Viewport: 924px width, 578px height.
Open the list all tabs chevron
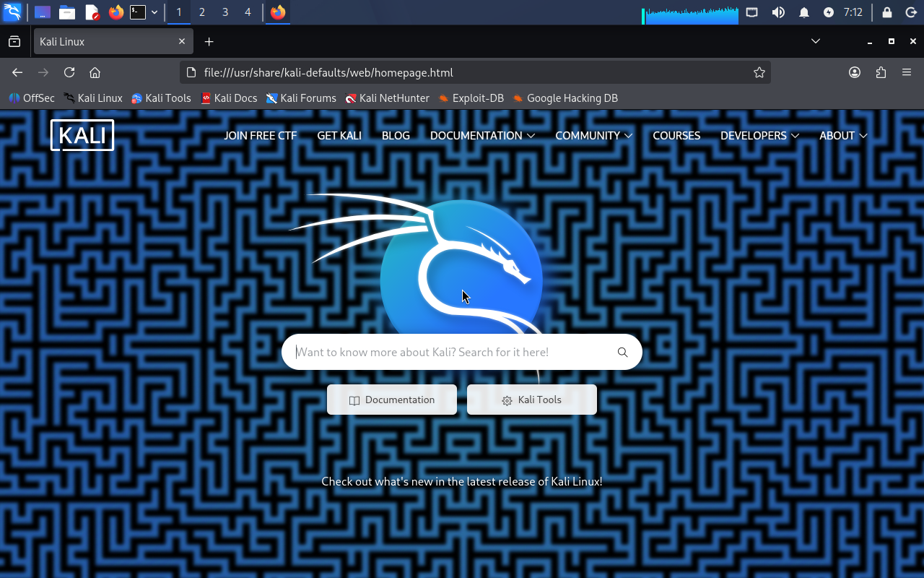pos(816,41)
